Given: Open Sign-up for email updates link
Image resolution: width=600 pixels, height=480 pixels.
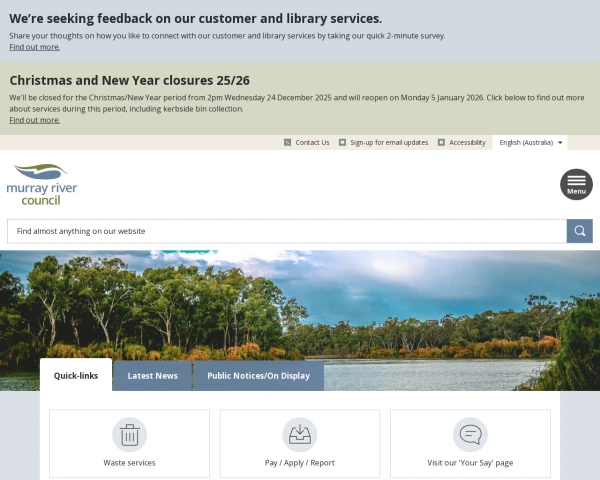Looking at the screenshot, I should tap(389, 142).
